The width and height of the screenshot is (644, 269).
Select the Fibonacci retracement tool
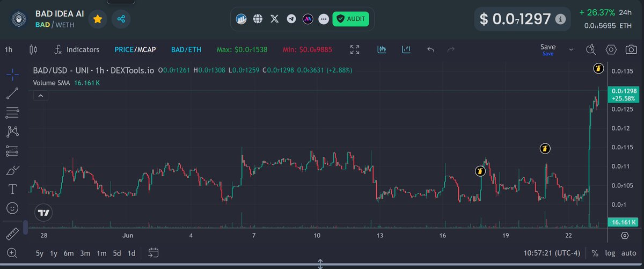tap(12, 112)
